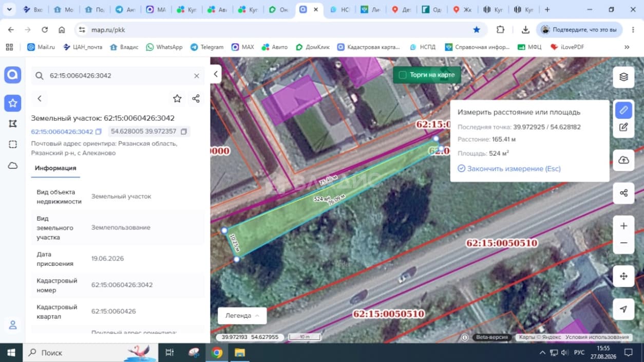This screenshot has width=644, height=362.
Task: Click into the search field with 62:15:0060426:3042
Action: pyautogui.click(x=118, y=76)
